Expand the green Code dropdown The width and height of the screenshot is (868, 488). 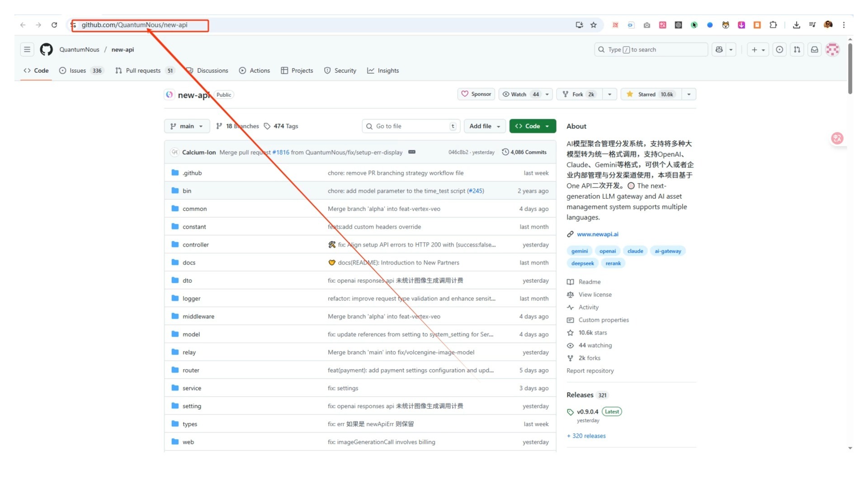click(x=532, y=126)
